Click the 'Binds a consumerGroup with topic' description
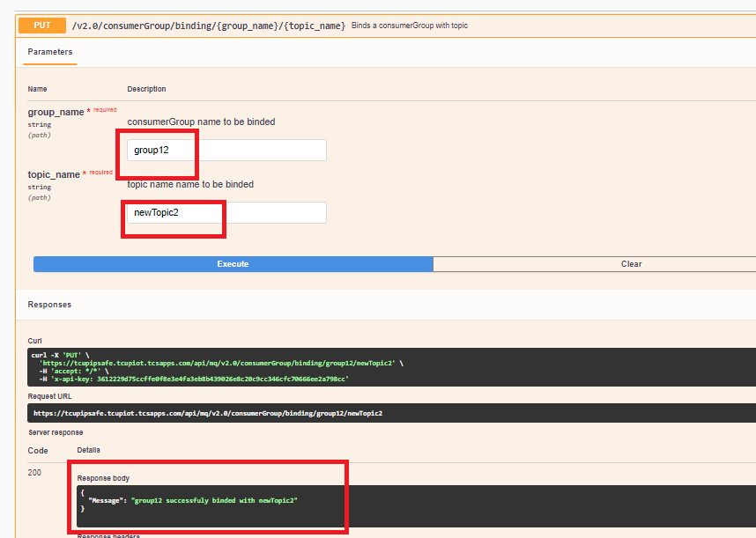This screenshot has width=756, height=538. click(x=410, y=26)
